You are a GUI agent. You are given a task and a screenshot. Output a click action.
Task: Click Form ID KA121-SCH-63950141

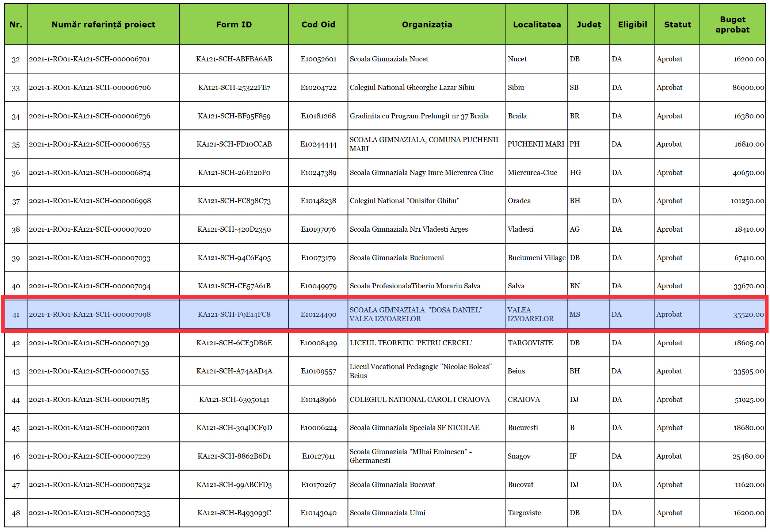pyautogui.click(x=234, y=400)
